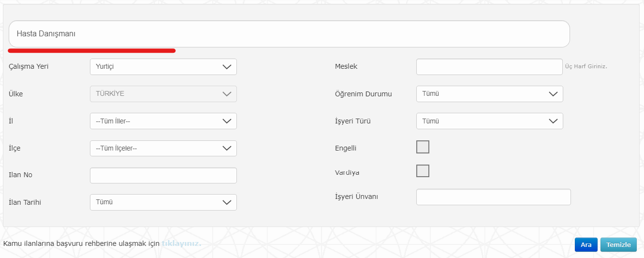Click the Hasta Danışmanı search text field
Image resolution: width=644 pixels, height=258 pixels.
point(289,34)
